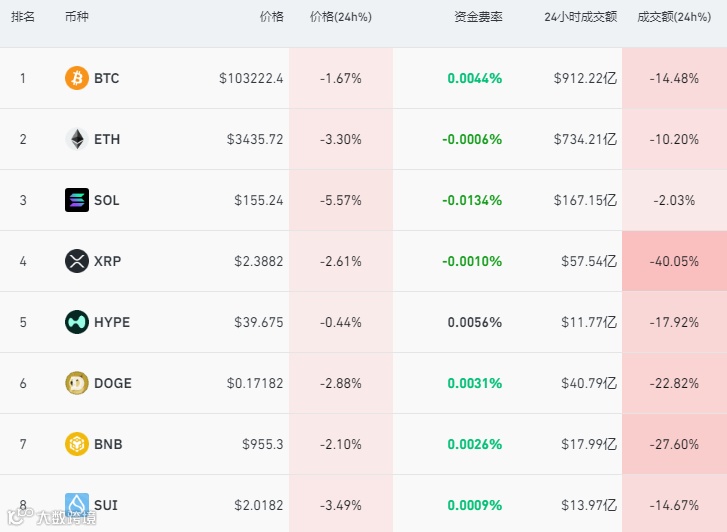Select ETH price $3435.72
Screen dimensions: 727x532
tap(255, 139)
